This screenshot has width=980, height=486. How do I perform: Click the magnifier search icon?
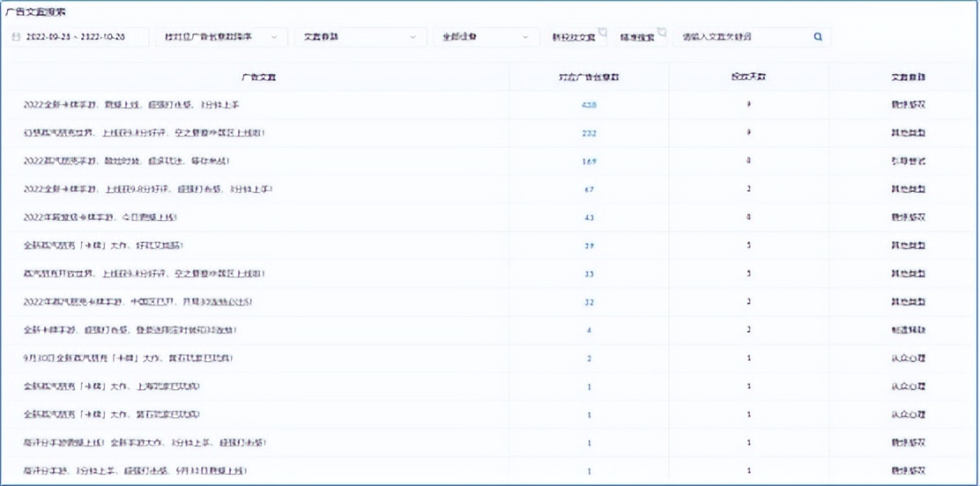(x=817, y=38)
